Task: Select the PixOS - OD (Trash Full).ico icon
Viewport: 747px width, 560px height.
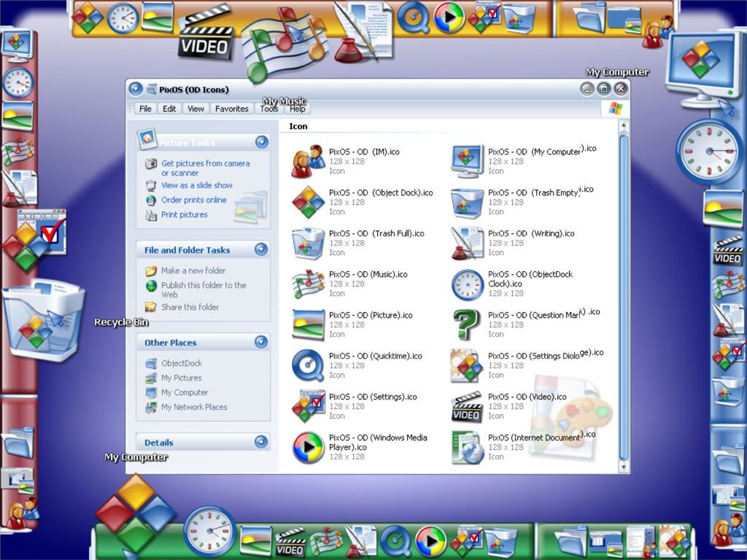Action: 309,244
